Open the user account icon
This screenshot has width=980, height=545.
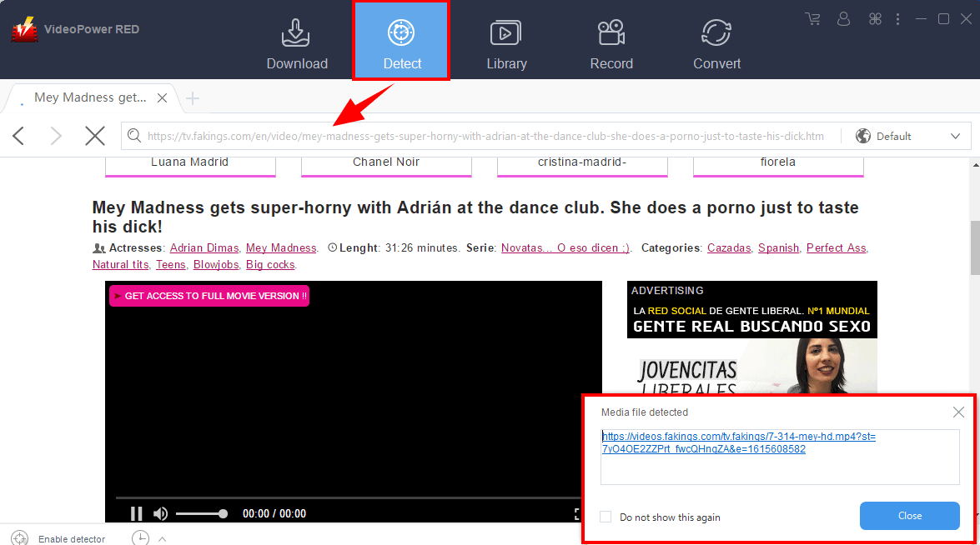point(844,18)
